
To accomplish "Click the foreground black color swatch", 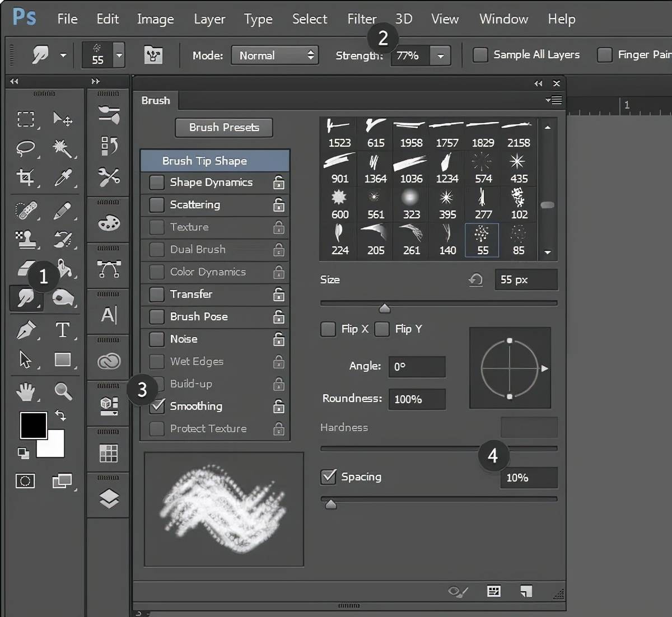I will click(x=33, y=426).
